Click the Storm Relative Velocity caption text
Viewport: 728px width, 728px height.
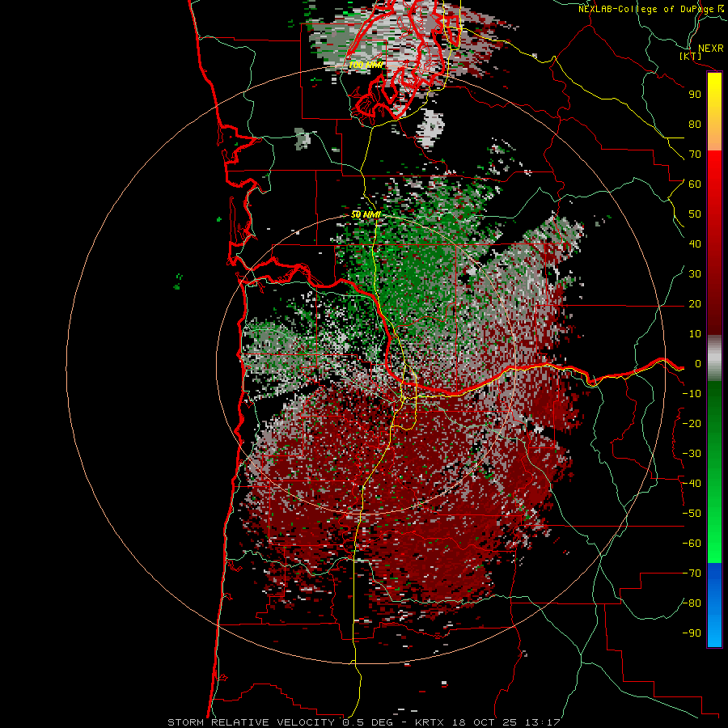pos(363,722)
